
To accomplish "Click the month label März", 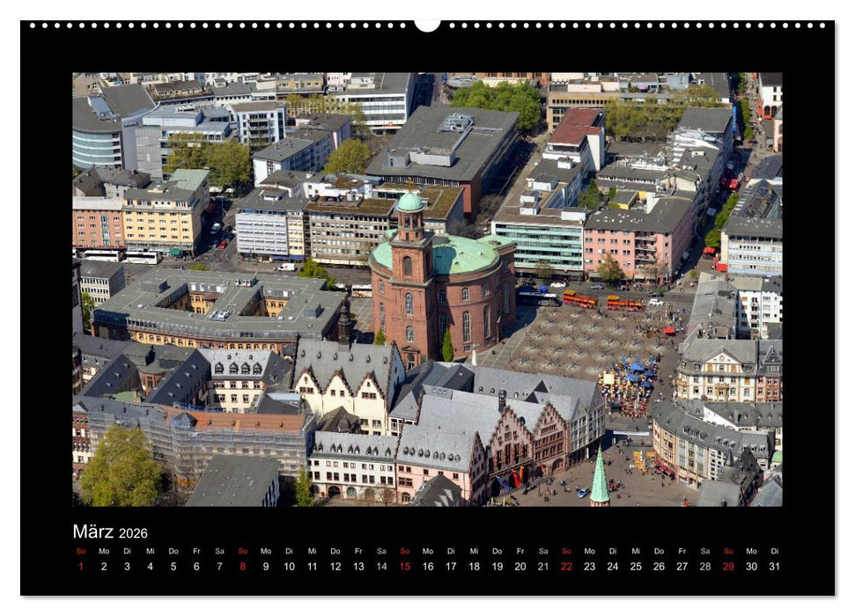I will 94,532.
